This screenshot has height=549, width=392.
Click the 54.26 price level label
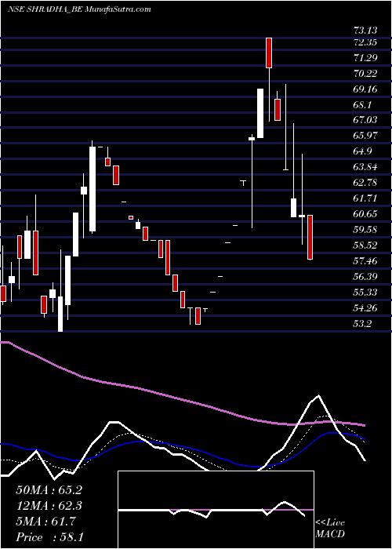tap(366, 307)
